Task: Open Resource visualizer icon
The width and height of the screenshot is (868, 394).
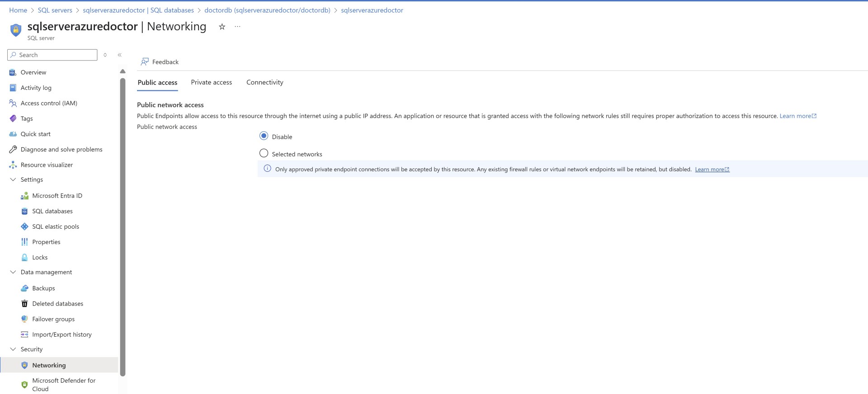Action: (13, 165)
